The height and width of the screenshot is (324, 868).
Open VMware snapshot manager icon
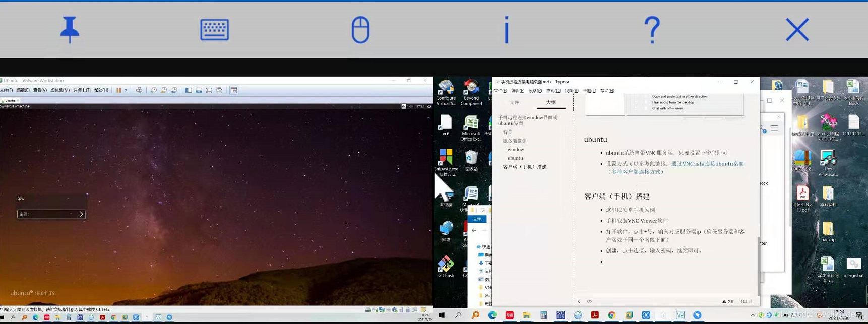tap(174, 90)
